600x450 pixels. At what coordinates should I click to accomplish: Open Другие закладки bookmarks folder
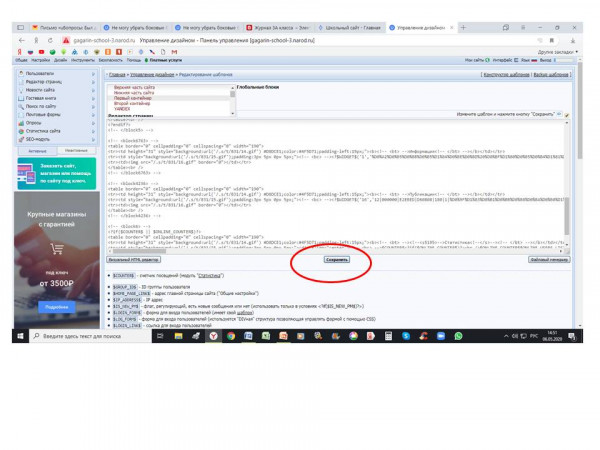point(558,52)
